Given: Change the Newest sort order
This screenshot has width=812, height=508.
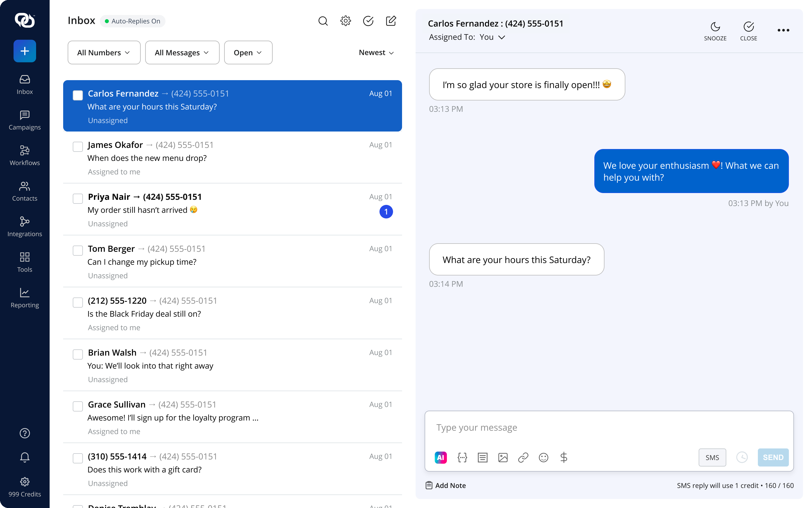Looking at the screenshot, I should coord(376,52).
